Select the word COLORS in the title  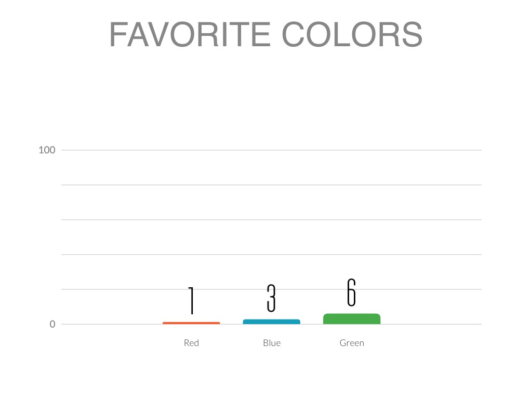pyautogui.click(x=352, y=35)
